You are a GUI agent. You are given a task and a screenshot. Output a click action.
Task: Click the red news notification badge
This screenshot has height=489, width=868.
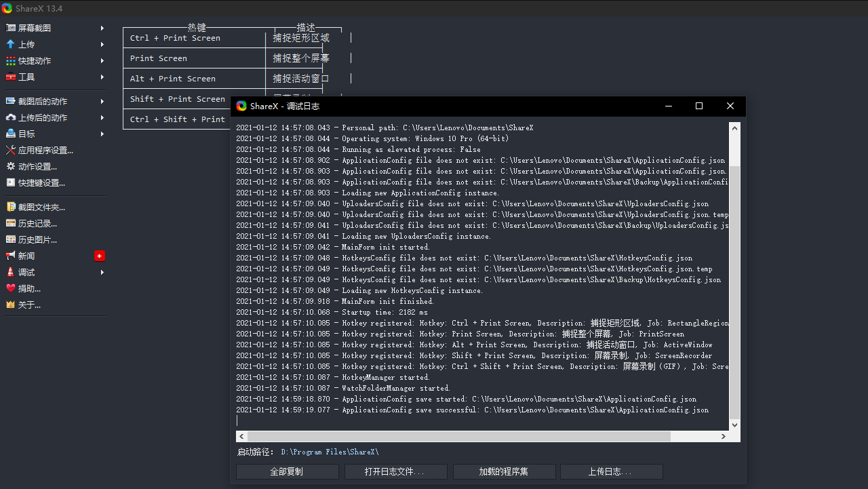(x=100, y=256)
